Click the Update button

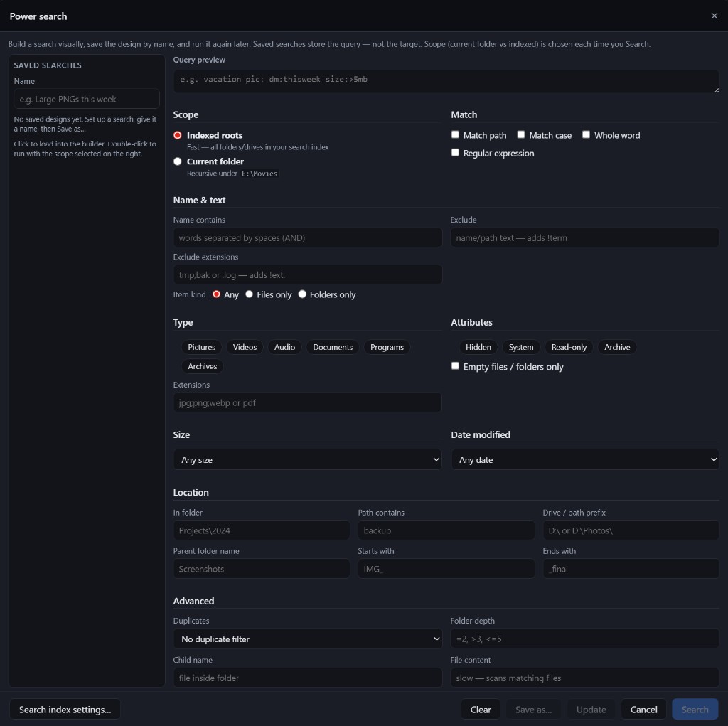[591, 709]
